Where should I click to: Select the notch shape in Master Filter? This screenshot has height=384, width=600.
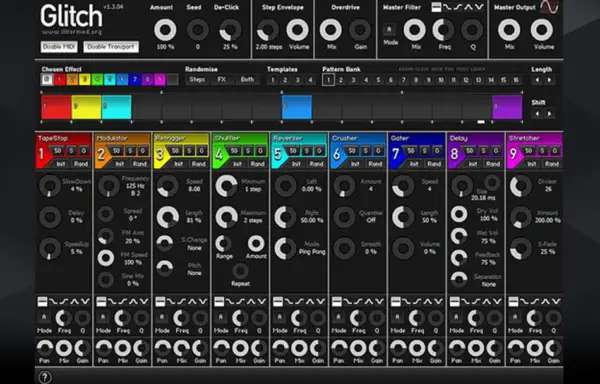click(x=479, y=7)
